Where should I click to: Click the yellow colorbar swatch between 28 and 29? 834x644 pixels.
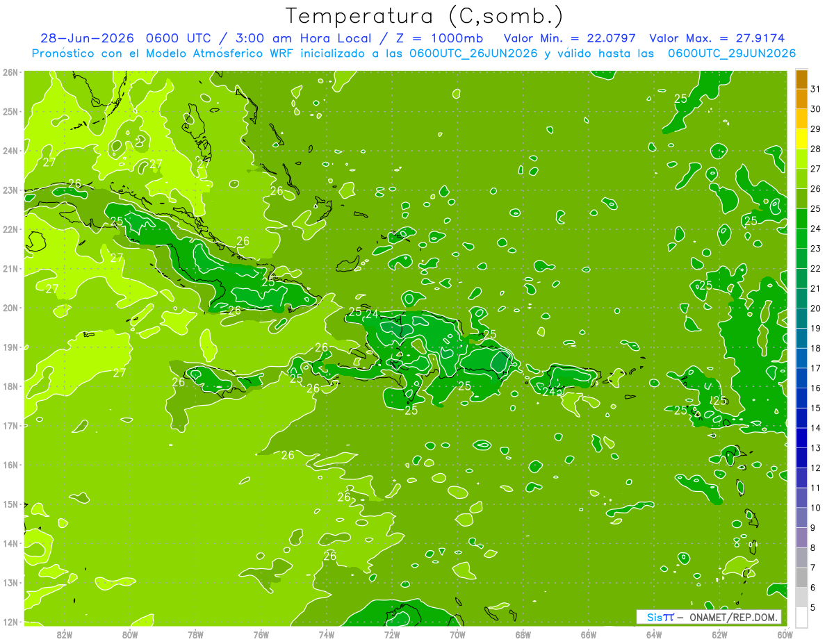pyautogui.click(x=801, y=139)
